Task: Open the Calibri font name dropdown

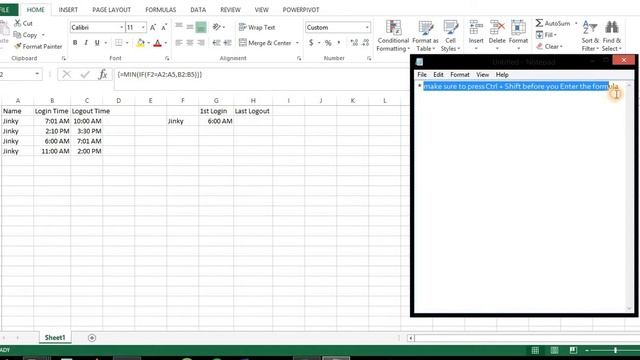Action: pyautogui.click(x=121, y=27)
